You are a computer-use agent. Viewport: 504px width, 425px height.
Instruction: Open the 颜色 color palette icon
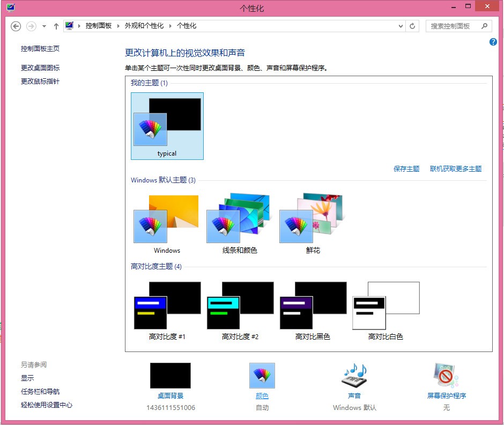click(262, 376)
